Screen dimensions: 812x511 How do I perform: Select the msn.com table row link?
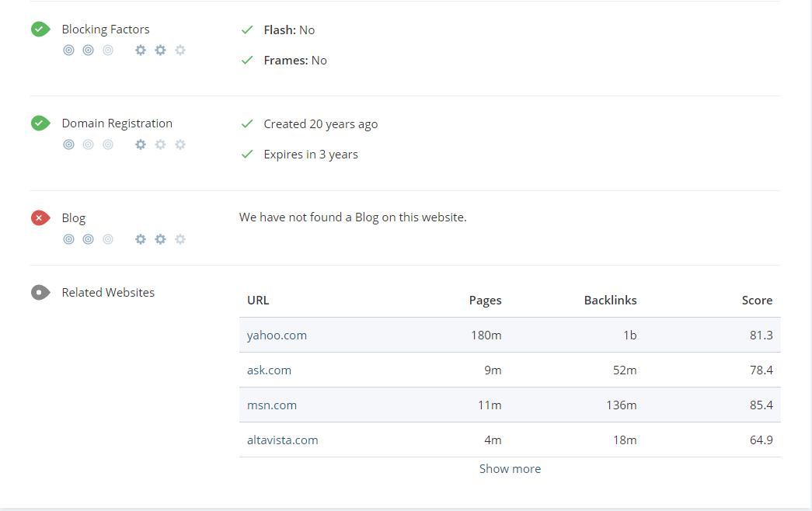tap(272, 405)
